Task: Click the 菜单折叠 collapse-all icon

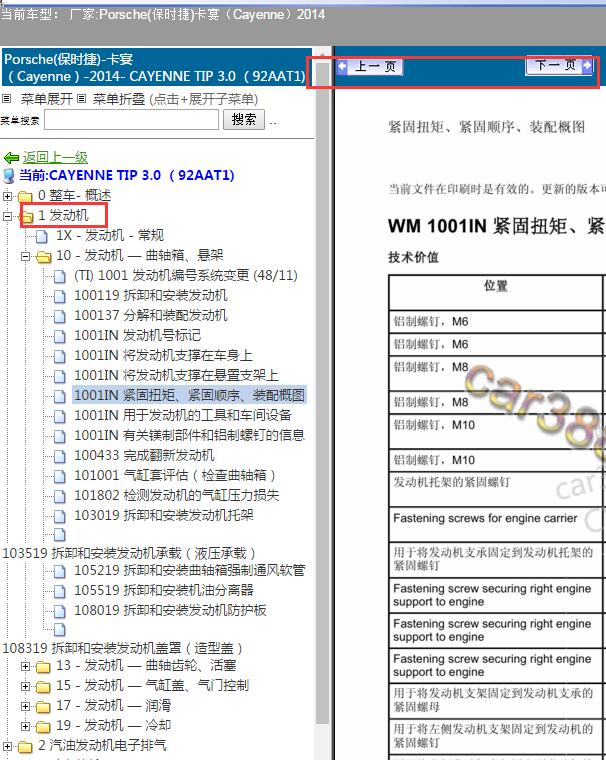Action: click(x=81, y=99)
